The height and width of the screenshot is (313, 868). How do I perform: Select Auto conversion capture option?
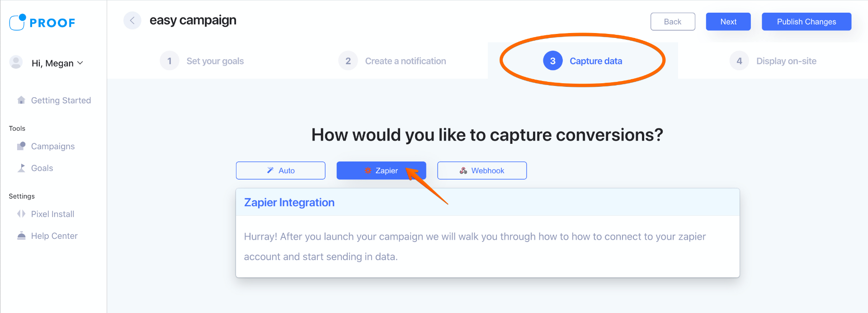click(x=280, y=171)
